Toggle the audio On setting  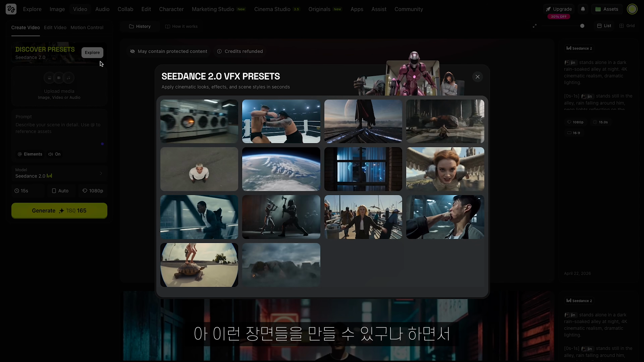(x=54, y=154)
